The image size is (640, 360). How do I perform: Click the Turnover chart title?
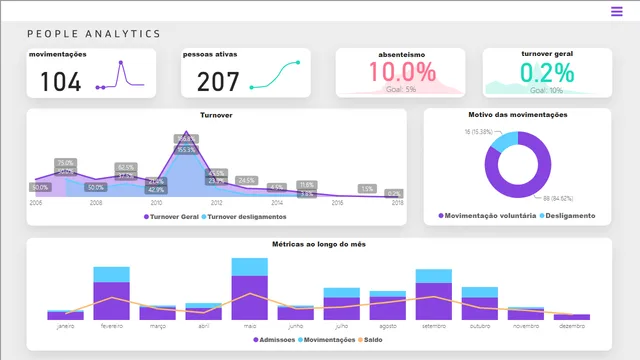[216, 115]
